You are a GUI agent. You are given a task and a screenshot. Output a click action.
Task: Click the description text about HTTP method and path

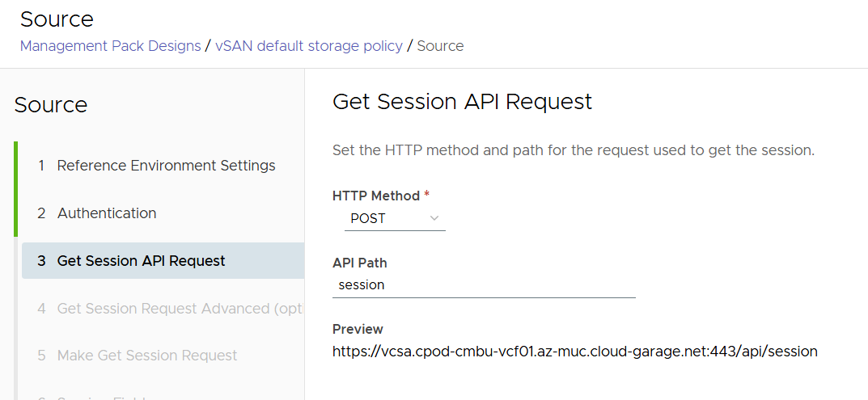(x=573, y=150)
